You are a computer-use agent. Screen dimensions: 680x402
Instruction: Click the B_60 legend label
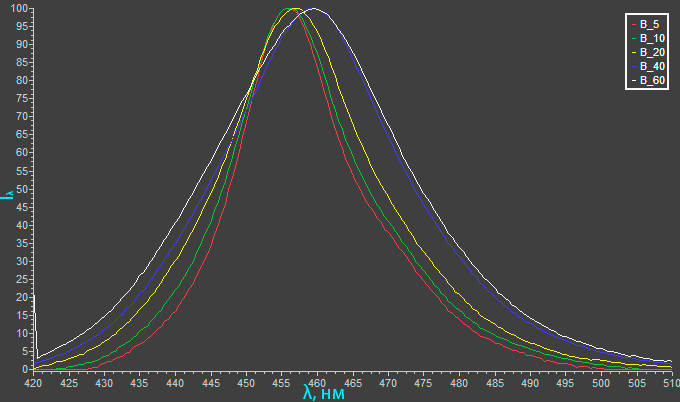pos(651,79)
